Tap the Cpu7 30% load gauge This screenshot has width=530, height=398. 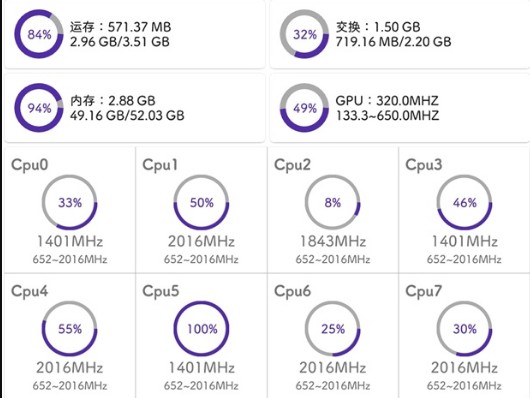pyautogui.click(x=464, y=329)
